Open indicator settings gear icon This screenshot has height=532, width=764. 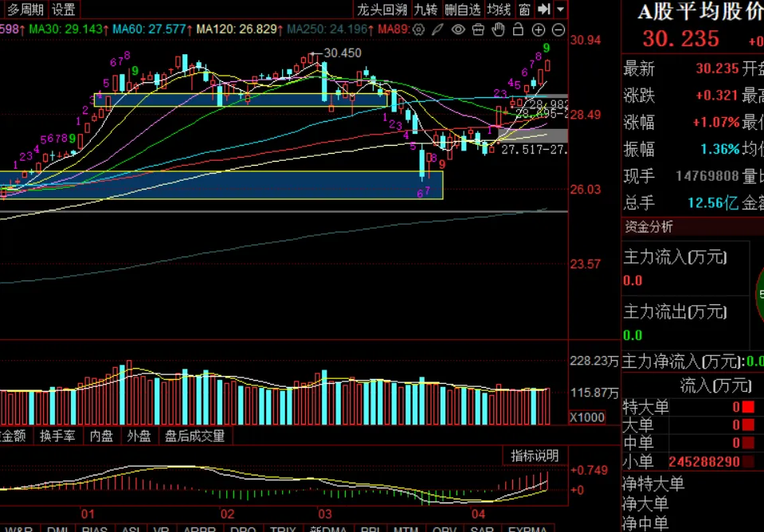418,29
